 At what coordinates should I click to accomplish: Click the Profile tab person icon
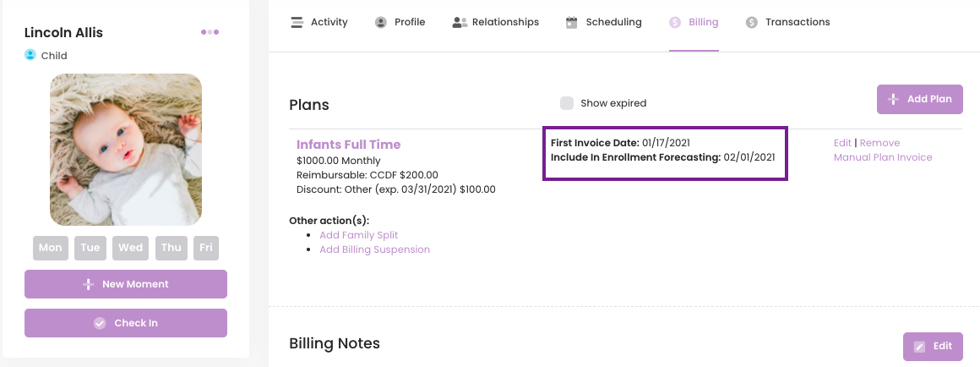(381, 23)
